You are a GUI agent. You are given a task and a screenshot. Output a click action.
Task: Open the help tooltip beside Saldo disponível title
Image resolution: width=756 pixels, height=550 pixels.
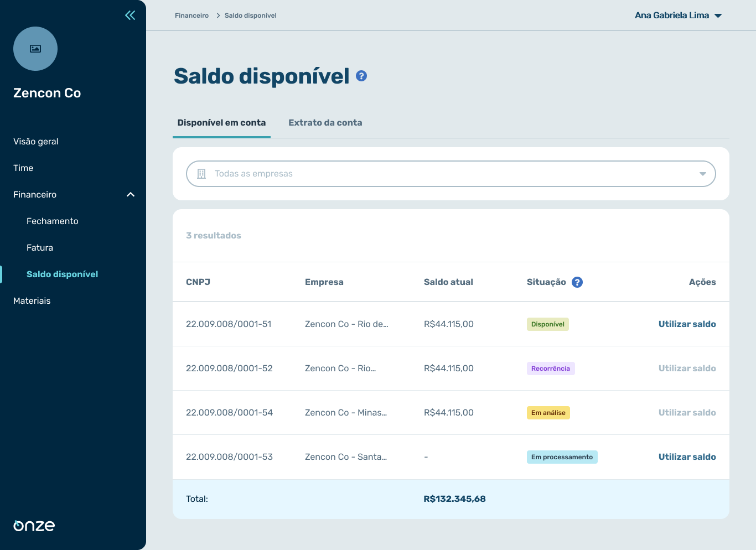point(361,75)
